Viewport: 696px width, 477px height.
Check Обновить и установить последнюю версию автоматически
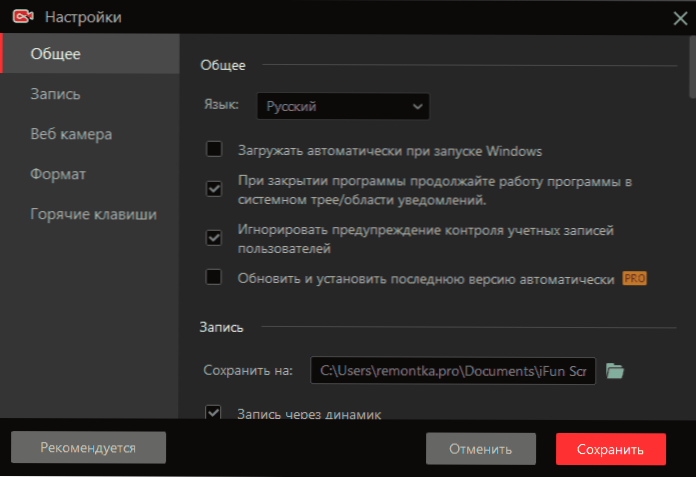(214, 277)
